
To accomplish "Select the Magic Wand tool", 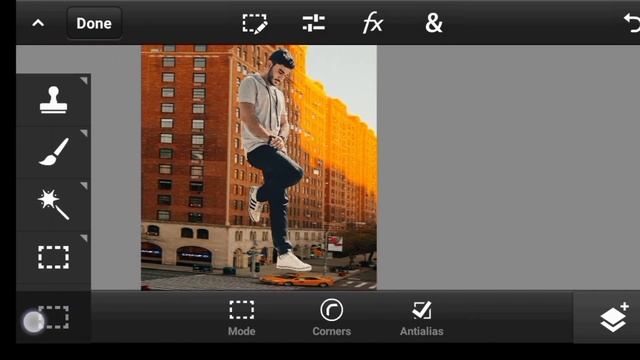I will pyautogui.click(x=53, y=204).
